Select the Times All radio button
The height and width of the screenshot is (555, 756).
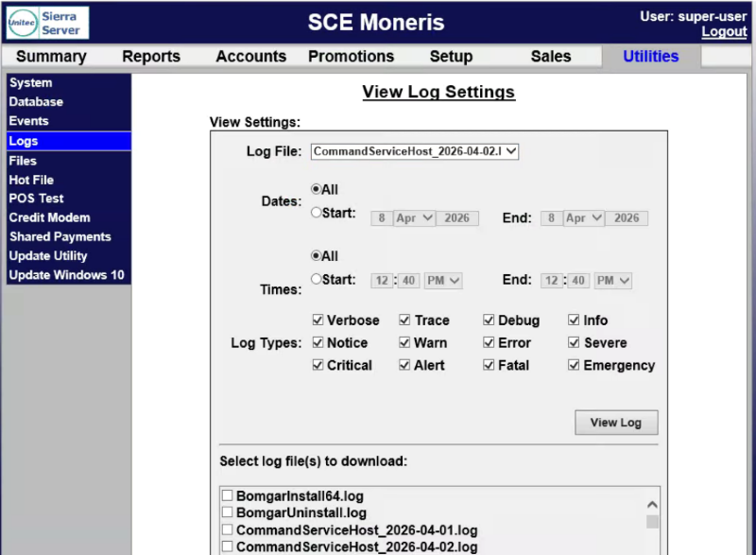[316, 255]
